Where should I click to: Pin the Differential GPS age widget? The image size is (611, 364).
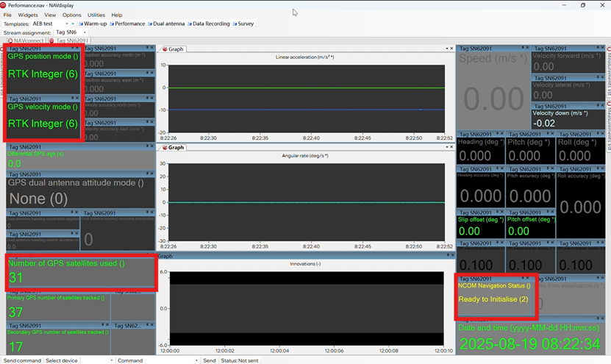(148, 146)
